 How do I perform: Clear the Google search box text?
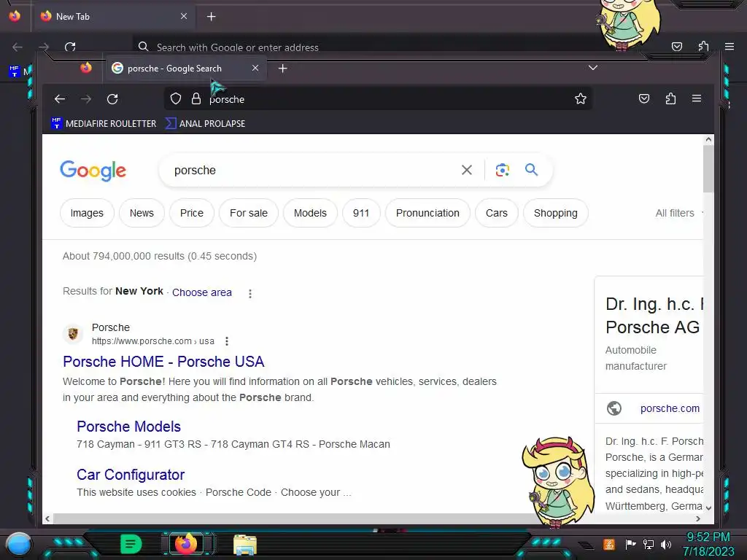pos(467,170)
